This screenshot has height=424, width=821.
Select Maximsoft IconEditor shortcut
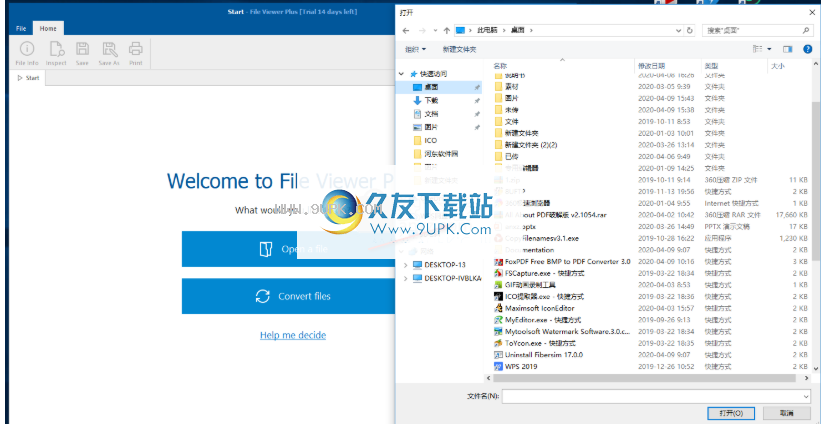(x=535, y=308)
